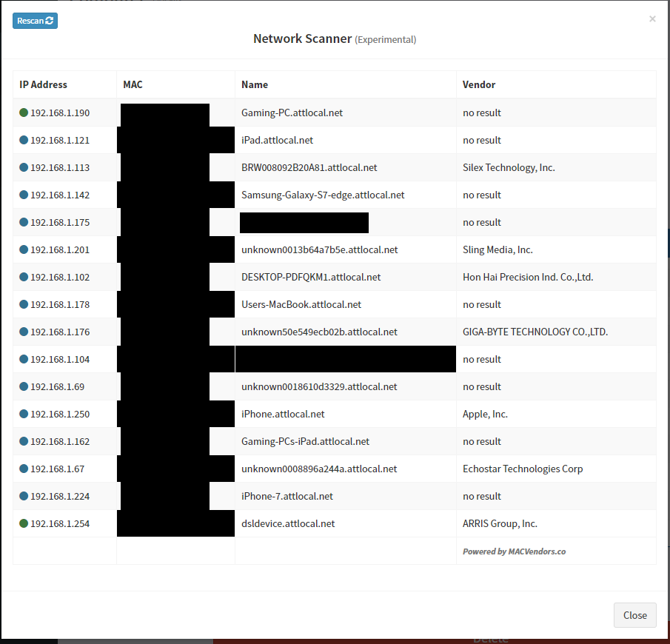Click hostname iPad.attlocal.net
The image size is (670, 644).
[277, 140]
